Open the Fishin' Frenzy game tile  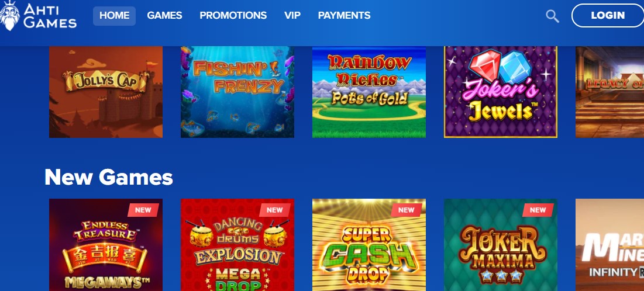click(237, 92)
